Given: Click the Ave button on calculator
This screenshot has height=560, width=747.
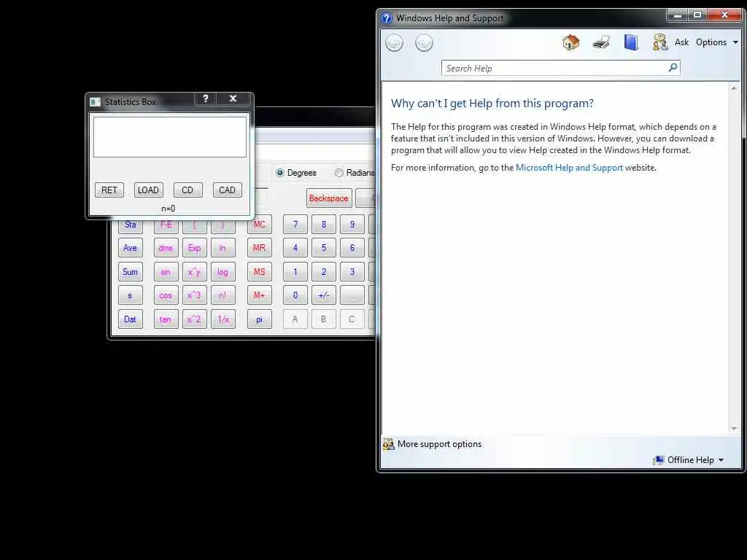Looking at the screenshot, I should click(x=130, y=248).
